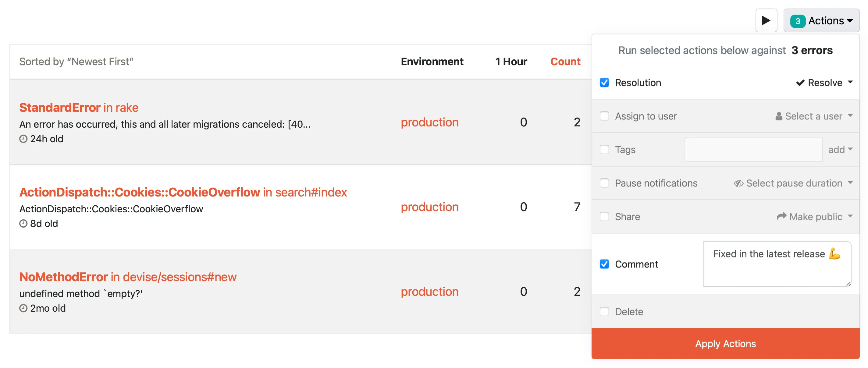Check the Pause notifications checkbox
This screenshot has width=868, height=368.
[x=604, y=183]
